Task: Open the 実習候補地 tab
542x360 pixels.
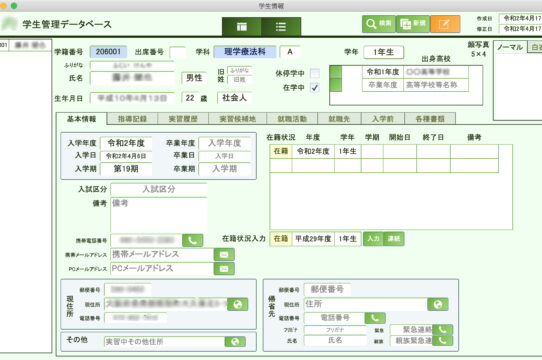Action: point(238,119)
